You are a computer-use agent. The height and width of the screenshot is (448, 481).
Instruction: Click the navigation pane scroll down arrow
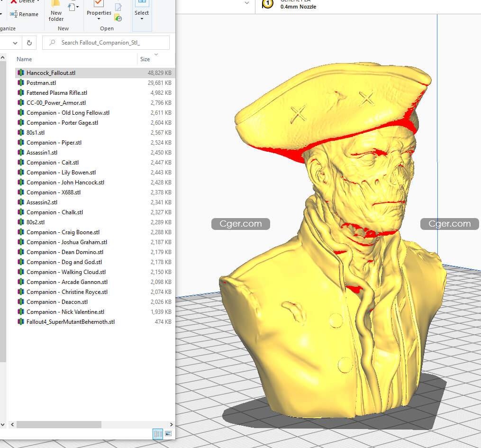pyautogui.click(x=3, y=425)
